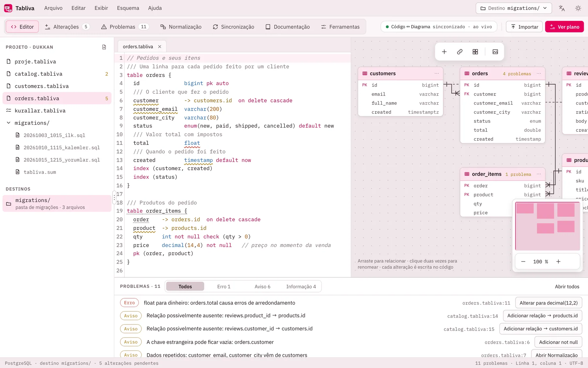The image size is (588, 368).
Task: Click export image icon in diagram toolbar
Action: pyautogui.click(x=495, y=52)
